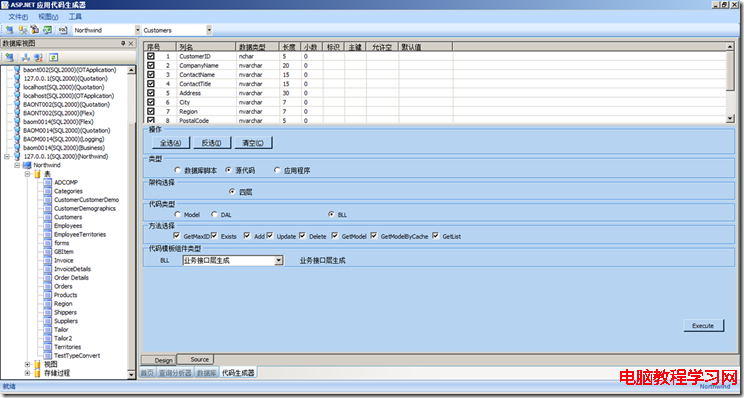Click the refresh icon in database view toolbar
Image resolution: width=744 pixels, height=398 pixels.
[54, 57]
